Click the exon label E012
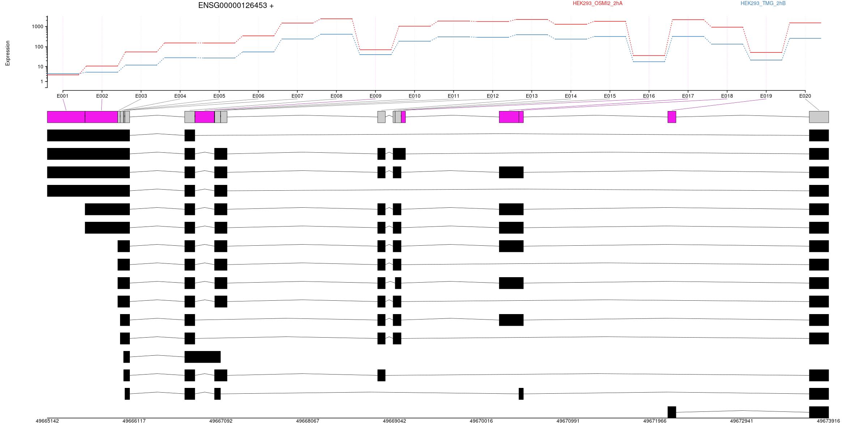 [x=493, y=96]
